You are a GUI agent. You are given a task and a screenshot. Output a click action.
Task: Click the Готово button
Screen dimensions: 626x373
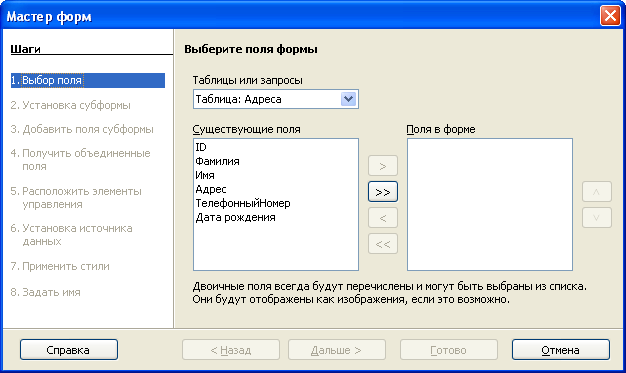pyautogui.click(x=449, y=350)
